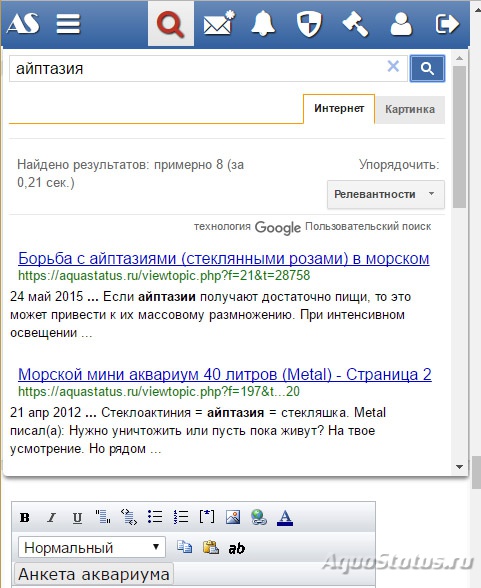Open link Борьба с айптазиями

[223, 258]
